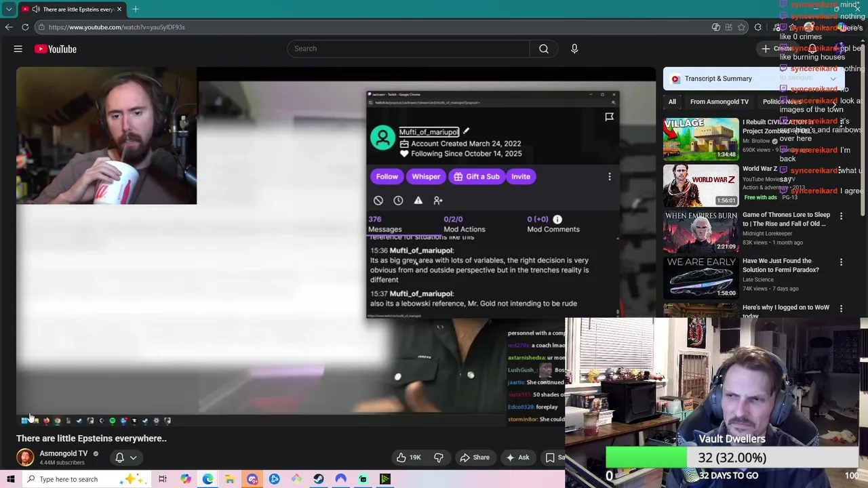Open the YouTube hamburger guide menu
Viewport: 868px width, 488px height.
[18, 49]
